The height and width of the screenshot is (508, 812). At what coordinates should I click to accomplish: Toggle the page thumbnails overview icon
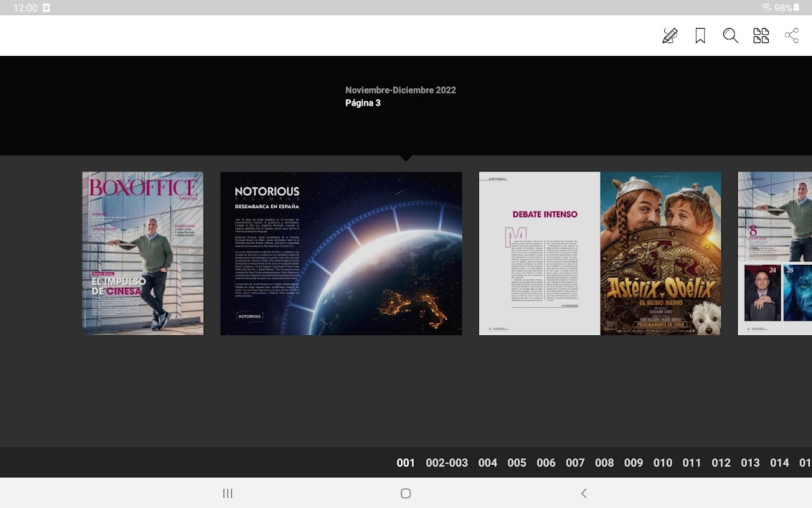coord(761,36)
